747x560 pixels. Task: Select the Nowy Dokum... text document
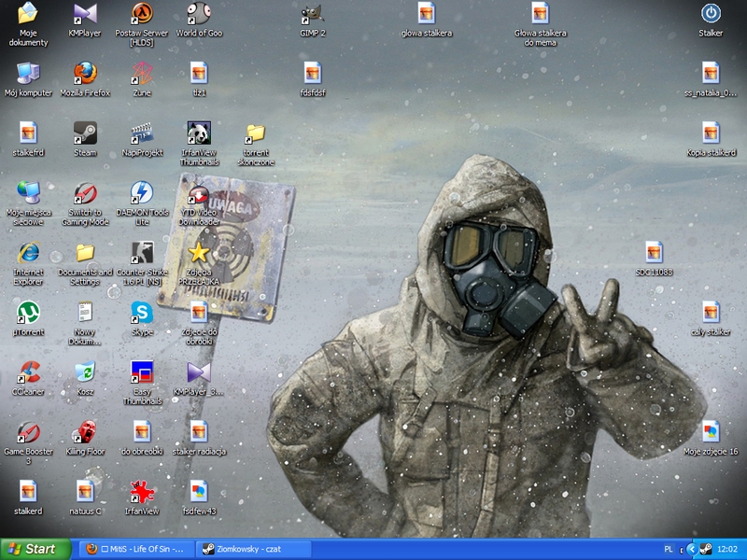(85, 313)
